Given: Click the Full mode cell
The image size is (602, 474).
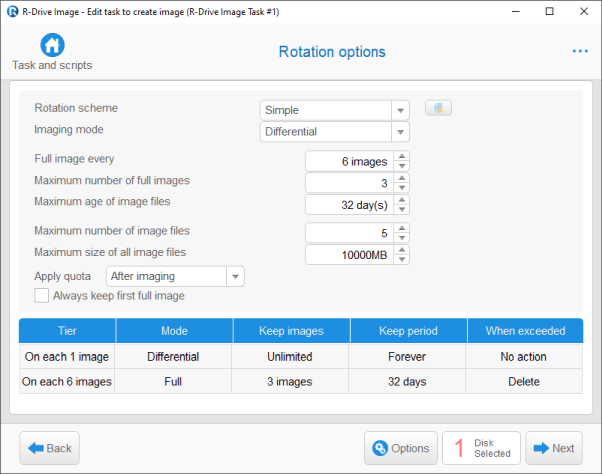Looking at the screenshot, I should pos(173,382).
